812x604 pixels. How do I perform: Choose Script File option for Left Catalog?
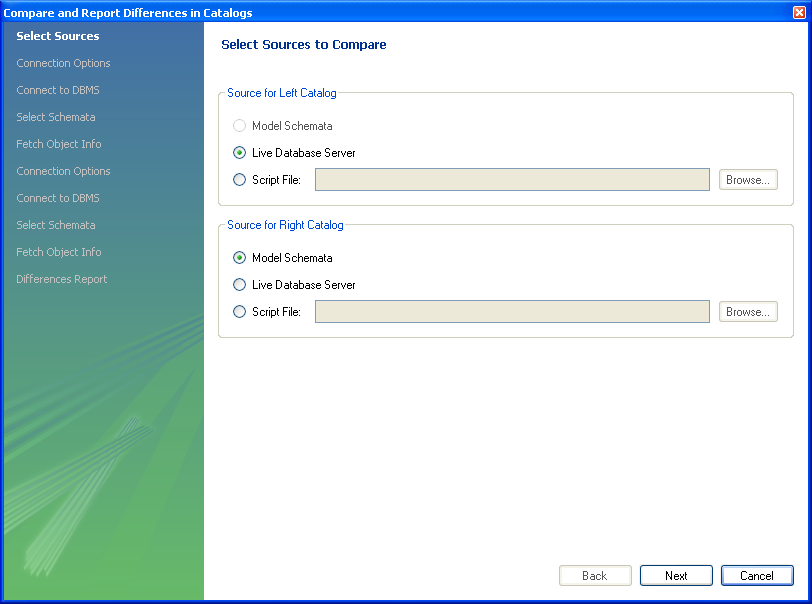pos(239,180)
